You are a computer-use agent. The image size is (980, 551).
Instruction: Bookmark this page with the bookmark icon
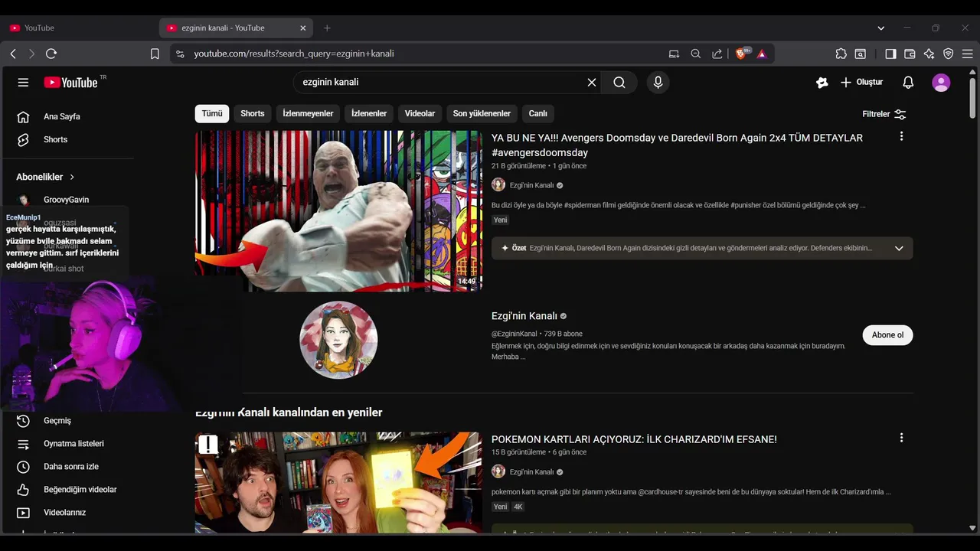click(155, 54)
